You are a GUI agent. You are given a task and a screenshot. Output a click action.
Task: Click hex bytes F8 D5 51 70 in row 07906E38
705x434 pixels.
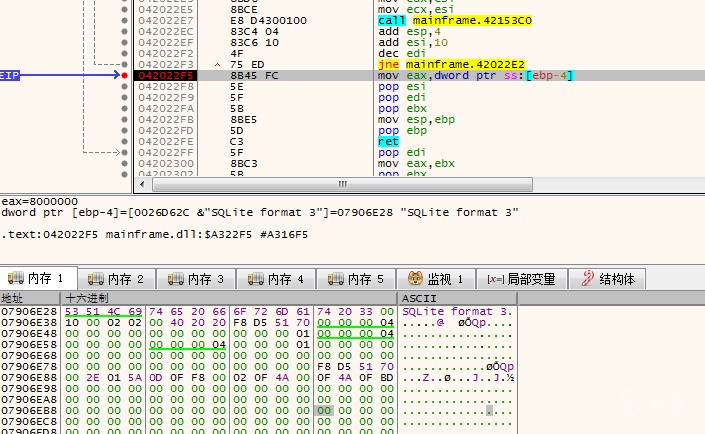point(272,322)
